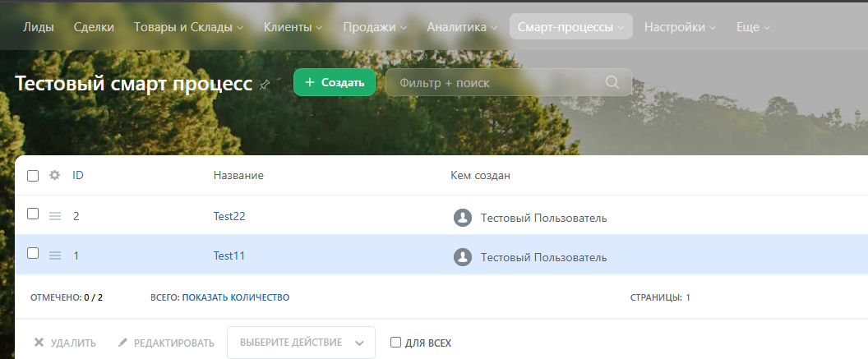Click the ОТМЕЧЕНО: 0 / 2 counter
This screenshot has height=359, width=868.
(x=67, y=297)
